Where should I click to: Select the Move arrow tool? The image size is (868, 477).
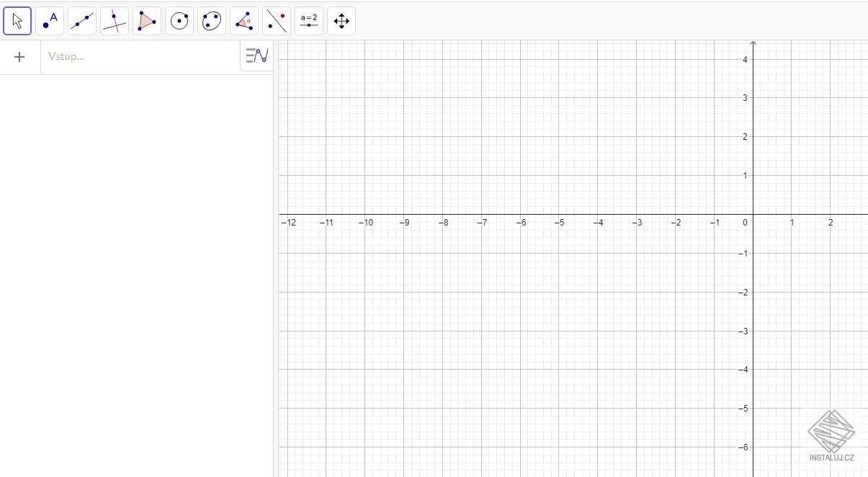(17, 21)
